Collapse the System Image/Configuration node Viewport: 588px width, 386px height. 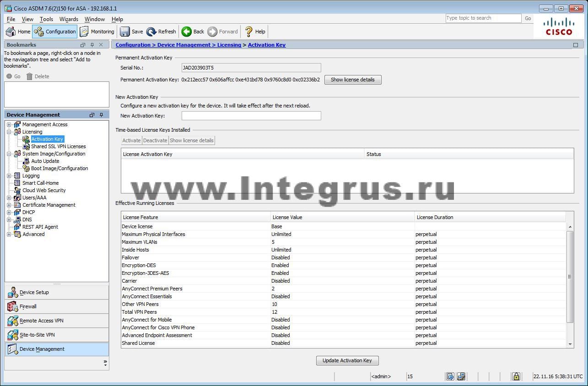pyautogui.click(x=9, y=154)
